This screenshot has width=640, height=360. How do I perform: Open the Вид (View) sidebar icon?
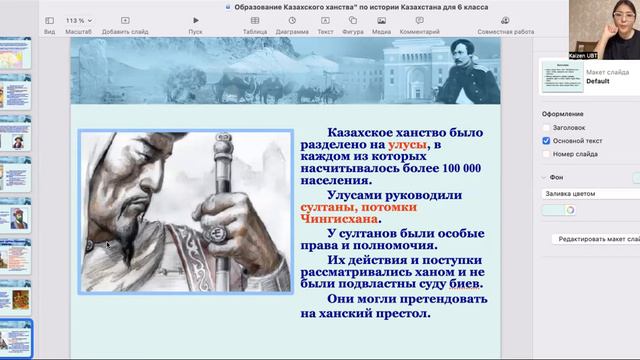click(x=49, y=20)
